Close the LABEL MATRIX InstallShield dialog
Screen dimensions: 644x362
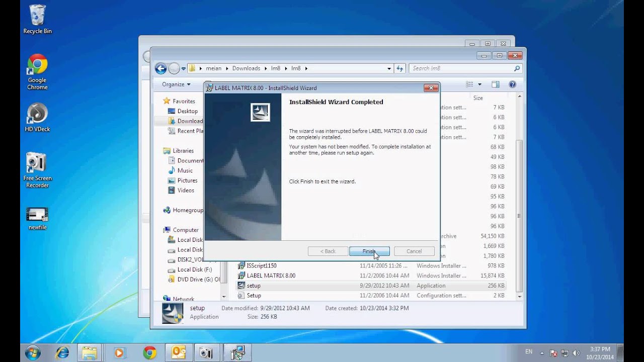[x=431, y=88]
